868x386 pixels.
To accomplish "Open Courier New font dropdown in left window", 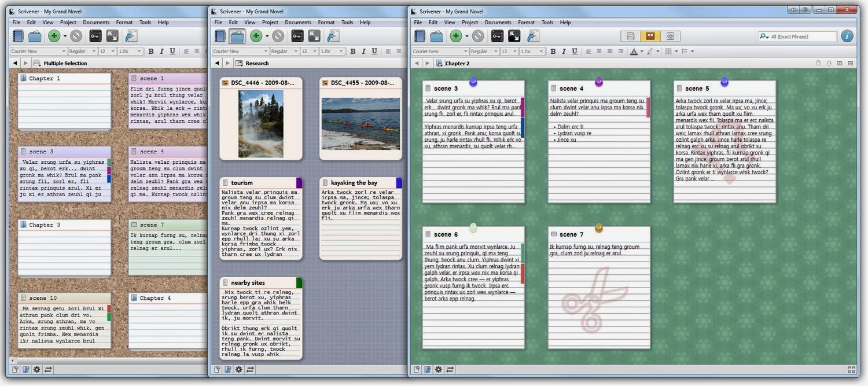I will point(38,52).
